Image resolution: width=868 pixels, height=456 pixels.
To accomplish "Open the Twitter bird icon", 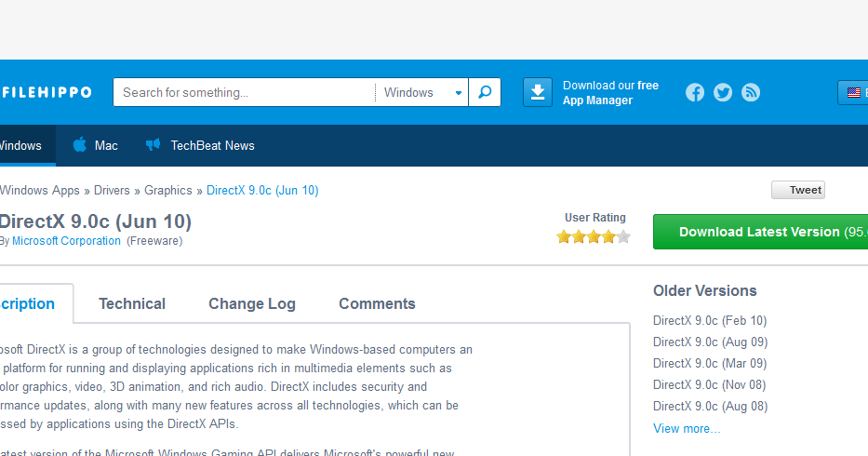I will [723, 92].
